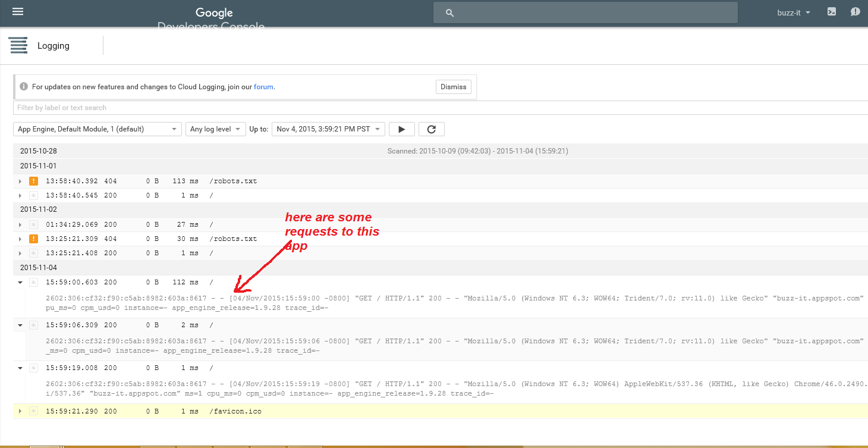Open the Up to date-time dropdown
Screen dimensions: 868x448
328,129
